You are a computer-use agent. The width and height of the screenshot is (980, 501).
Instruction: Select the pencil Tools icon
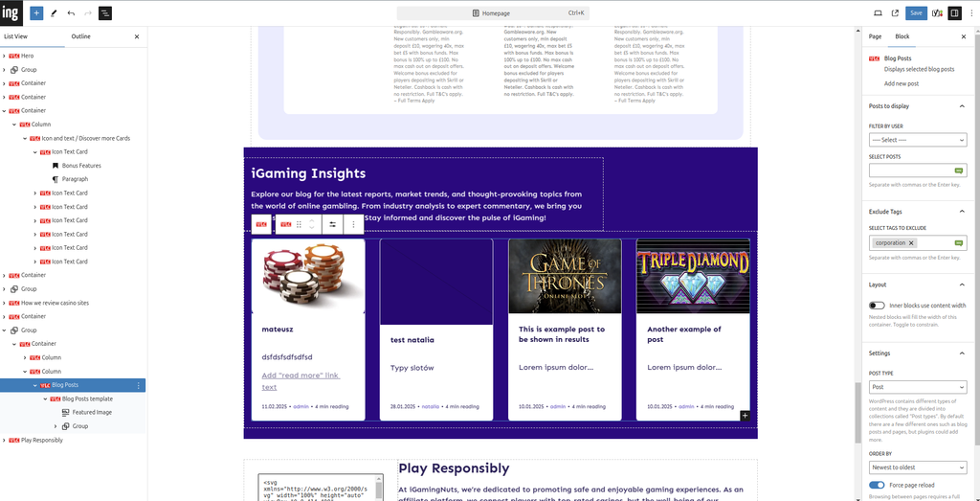click(x=54, y=13)
